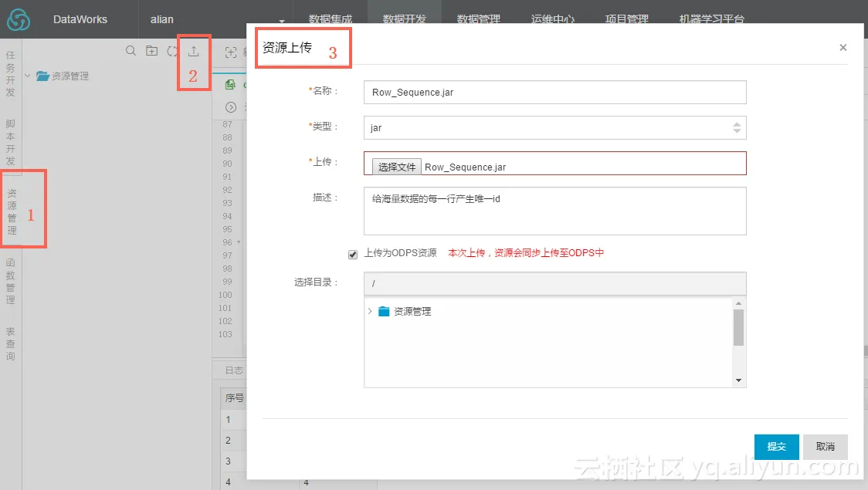
Task: Click the 选择文件 choose file button
Action: tap(397, 167)
